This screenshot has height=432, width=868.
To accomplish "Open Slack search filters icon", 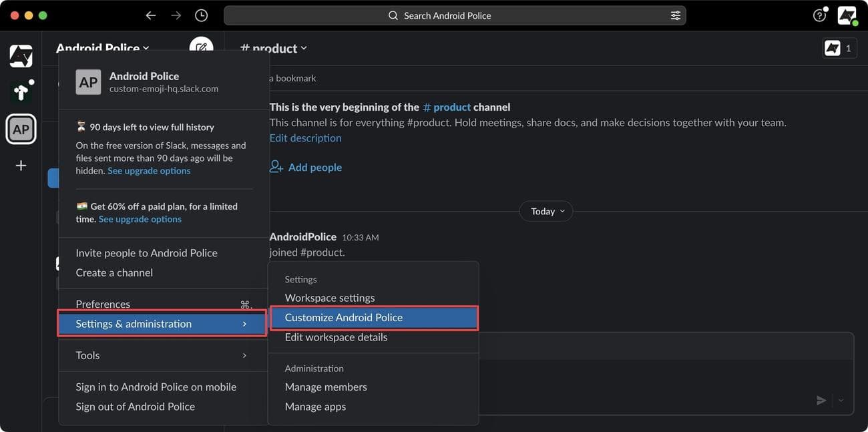I will tap(676, 15).
